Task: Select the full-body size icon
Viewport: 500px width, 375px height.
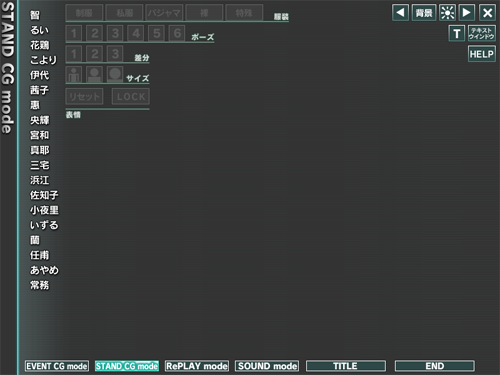Action: pyautogui.click(x=74, y=74)
